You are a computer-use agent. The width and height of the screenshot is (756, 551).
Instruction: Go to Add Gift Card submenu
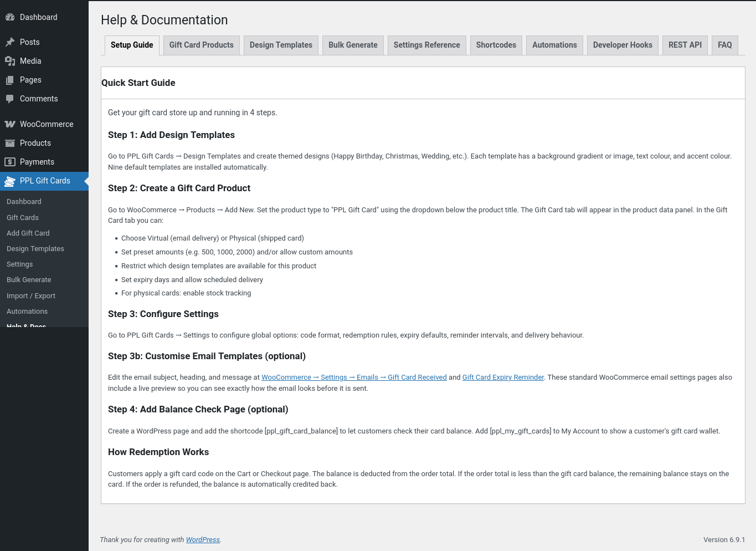coord(28,233)
